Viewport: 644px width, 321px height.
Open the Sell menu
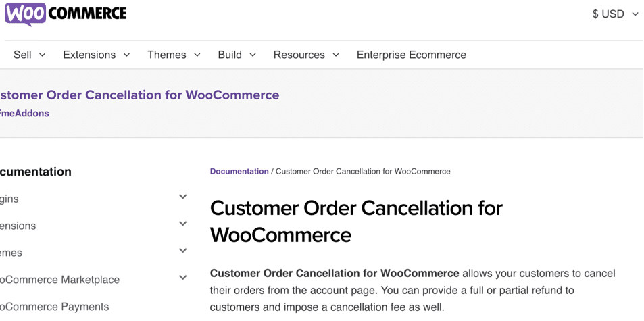click(30, 55)
